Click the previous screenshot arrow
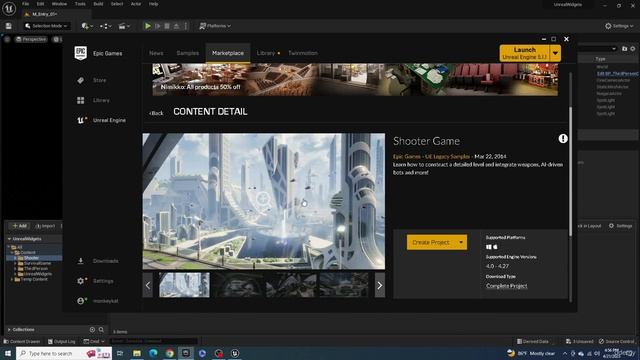 148,285
